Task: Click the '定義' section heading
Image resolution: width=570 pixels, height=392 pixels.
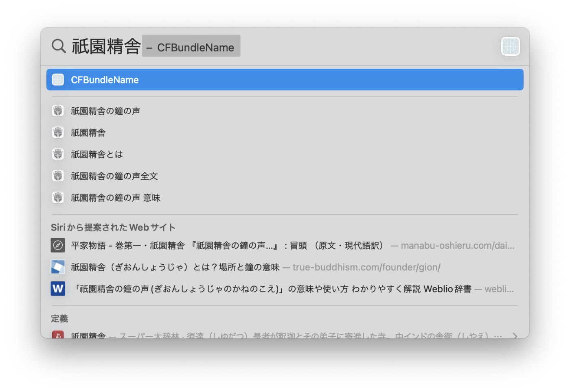Action: (59, 318)
